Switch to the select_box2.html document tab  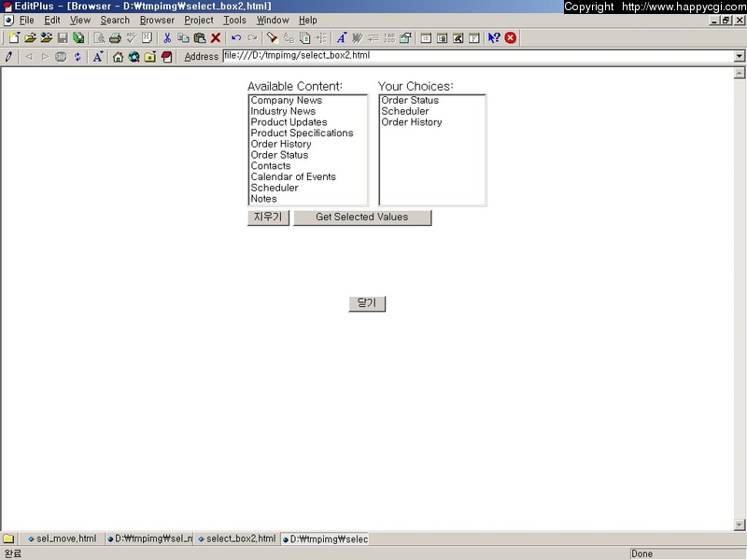(x=237, y=539)
